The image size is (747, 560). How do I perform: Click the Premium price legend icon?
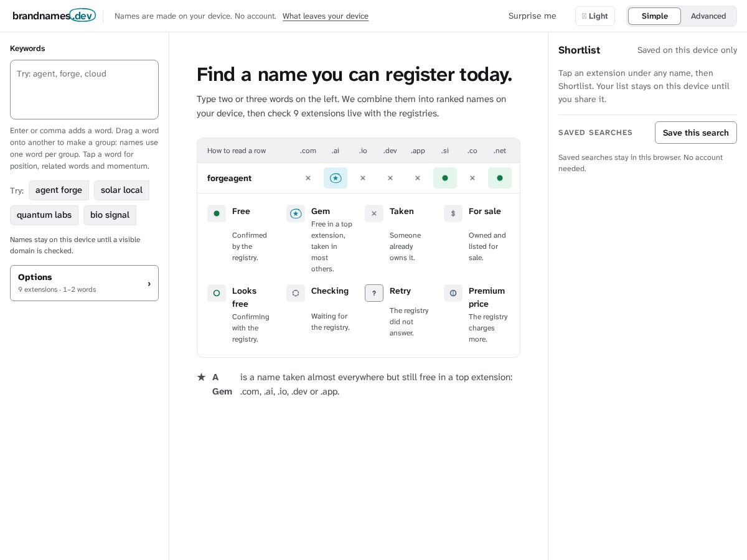click(x=453, y=293)
